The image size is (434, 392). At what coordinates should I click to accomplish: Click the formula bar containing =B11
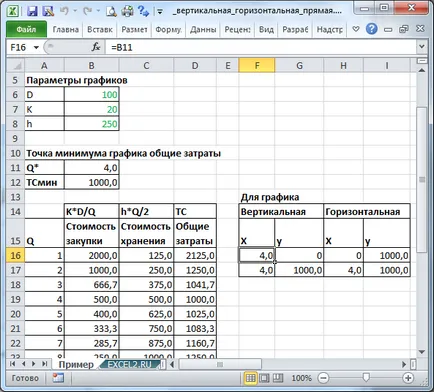coord(260,48)
